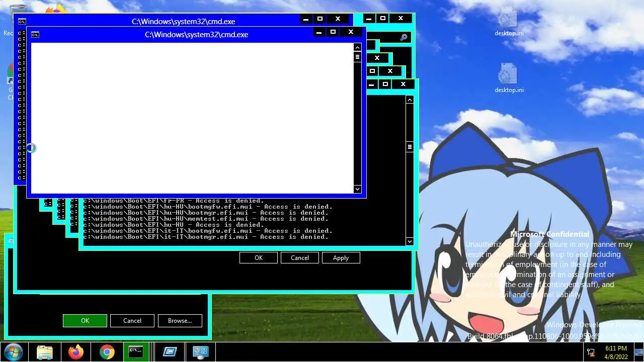Click the front window's cmd.exe title text
The height and width of the screenshot is (362, 644).
197,35
